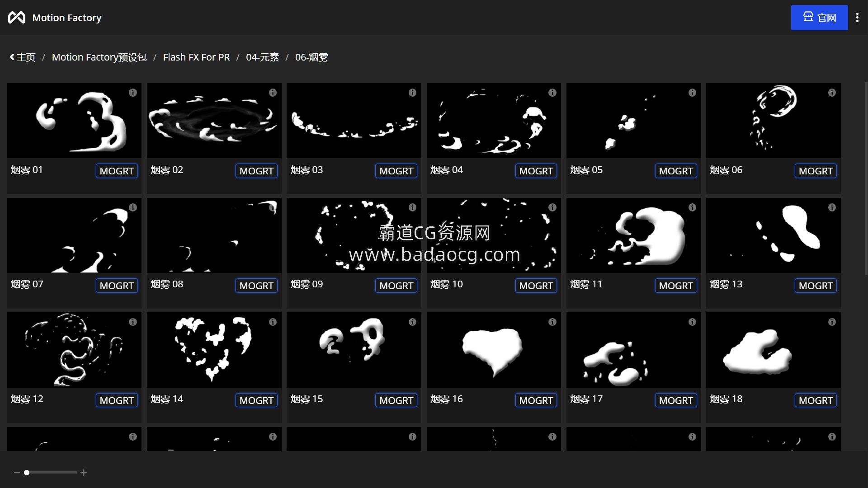Open info for 烟雾 13 preset
The image size is (868, 488).
pyautogui.click(x=832, y=207)
